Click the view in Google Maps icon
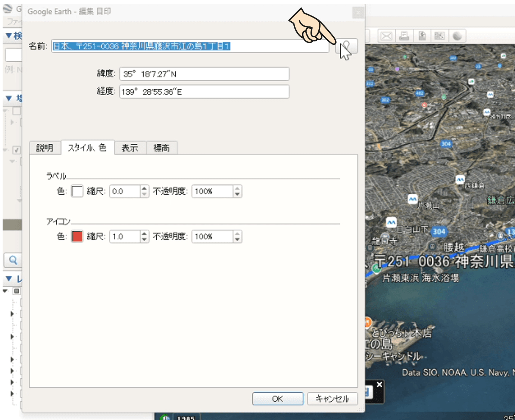This screenshot has width=515, height=420. pyautogui.click(x=440, y=36)
